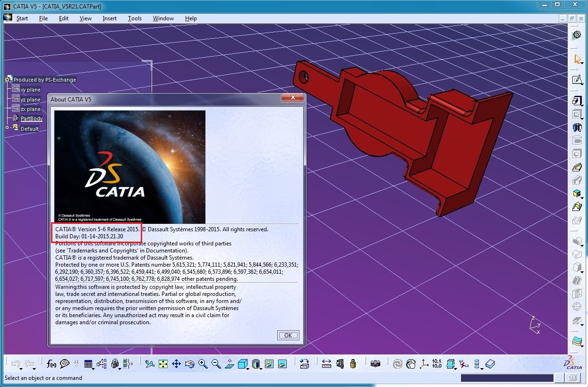Select the surface-based Split tool
This screenshot has width=588, height=387.
pos(577,341)
